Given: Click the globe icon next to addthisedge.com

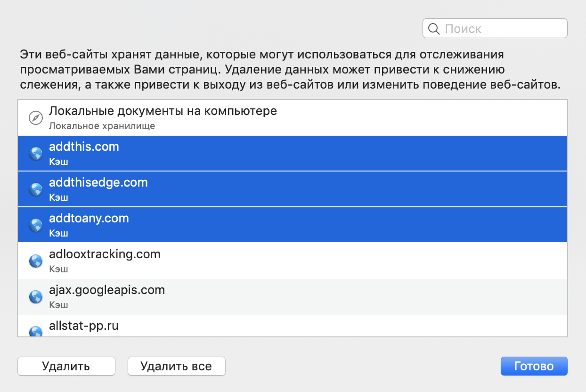Looking at the screenshot, I should (36, 189).
